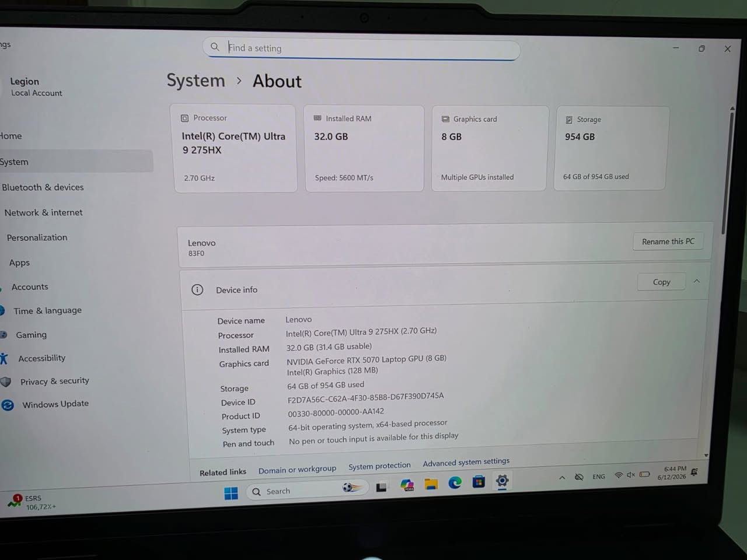Screen dimensions: 747x560
Task: Click the Accessibility person icon in the sidebar
Action: (4, 359)
